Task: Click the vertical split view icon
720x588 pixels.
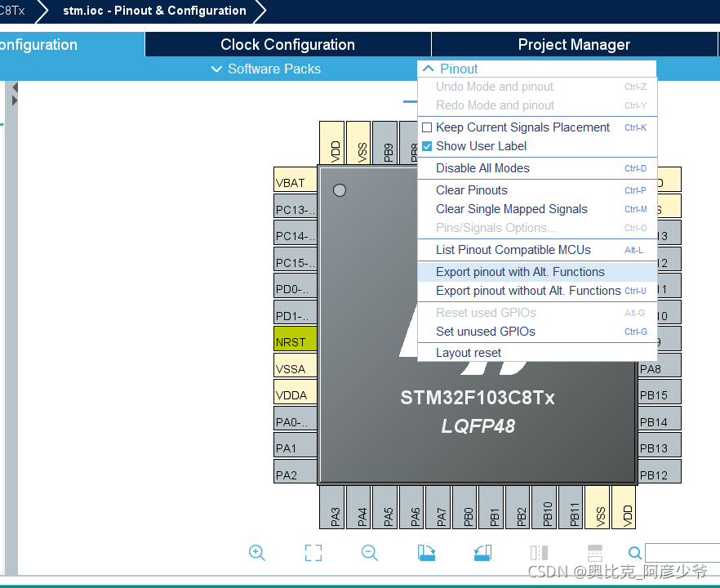Action: coord(539,553)
